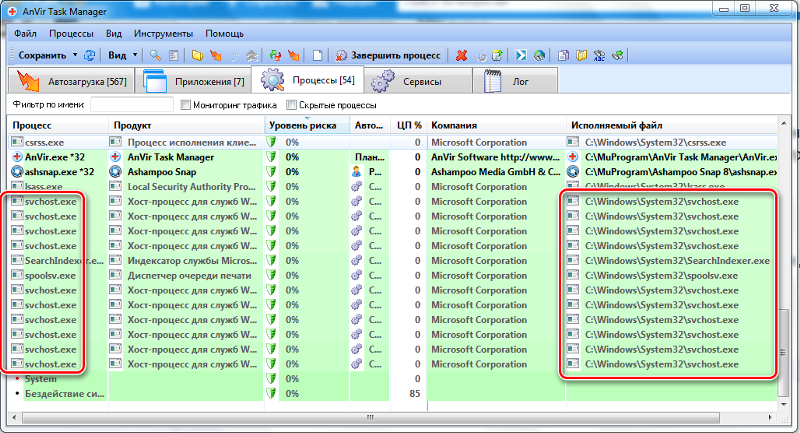This screenshot has height=433, width=800.
Task: Sort by the Уровень риска column
Action: [x=307, y=125]
